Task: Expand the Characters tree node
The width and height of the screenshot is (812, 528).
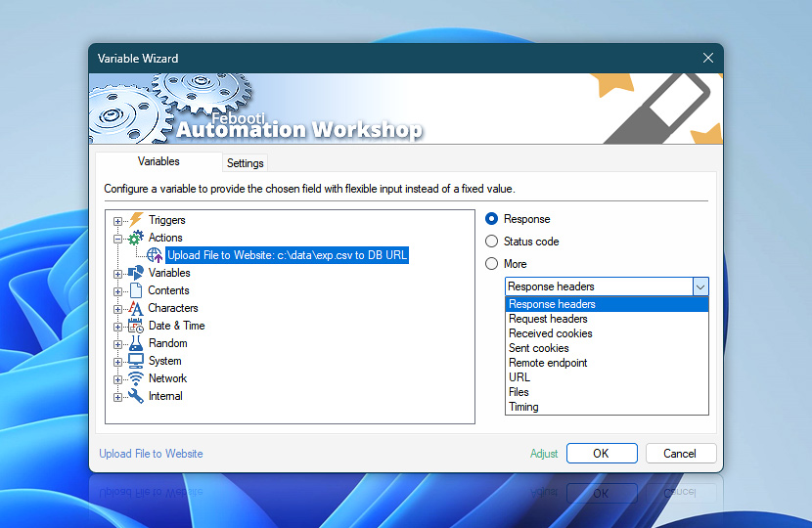Action: [117, 309]
